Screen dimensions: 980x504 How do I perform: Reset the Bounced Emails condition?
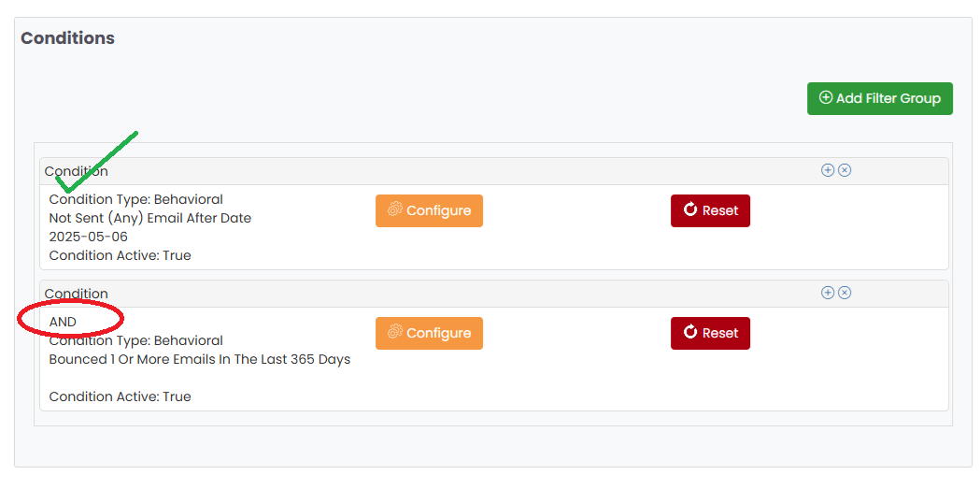[710, 333]
